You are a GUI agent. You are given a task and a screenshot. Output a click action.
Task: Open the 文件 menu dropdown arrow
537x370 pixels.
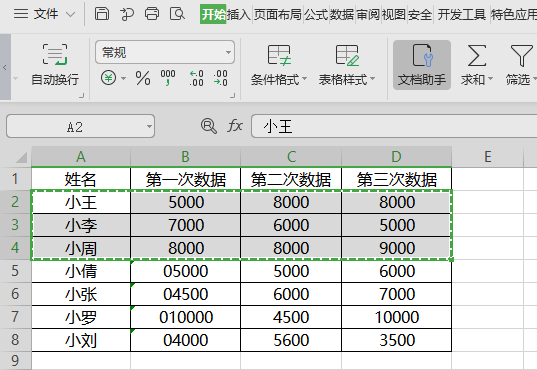click(70, 14)
